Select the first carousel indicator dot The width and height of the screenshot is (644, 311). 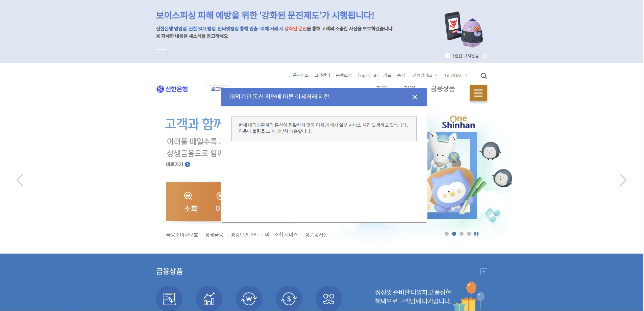(447, 234)
